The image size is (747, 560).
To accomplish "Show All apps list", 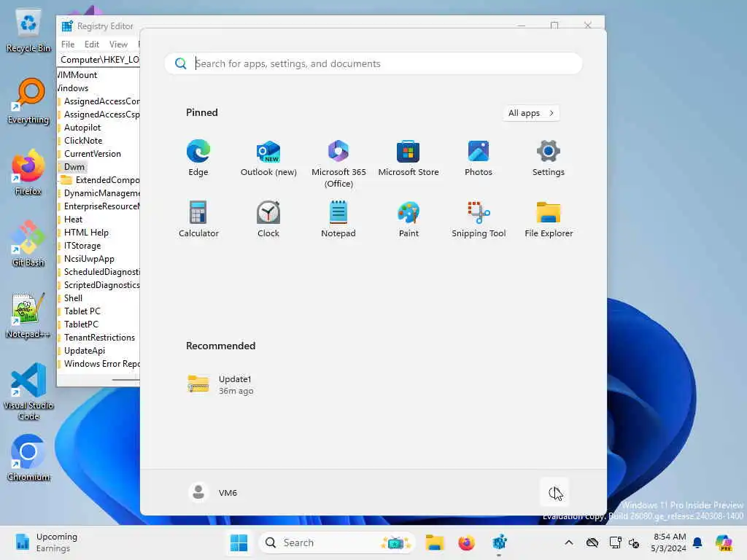I will coord(531,113).
